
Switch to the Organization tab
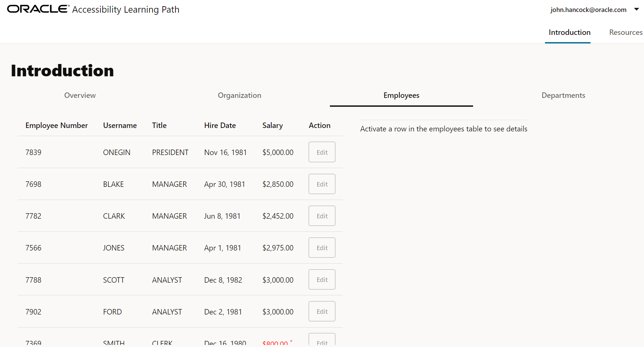(x=239, y=95)
